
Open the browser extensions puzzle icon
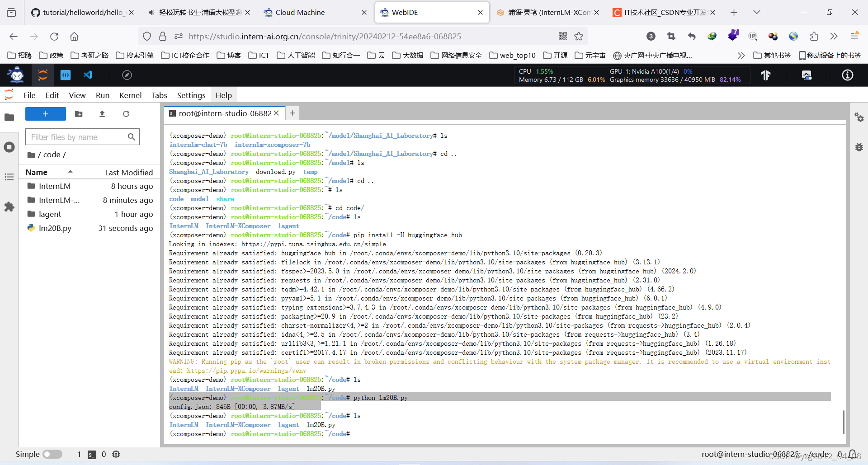(x=814, y=36)
